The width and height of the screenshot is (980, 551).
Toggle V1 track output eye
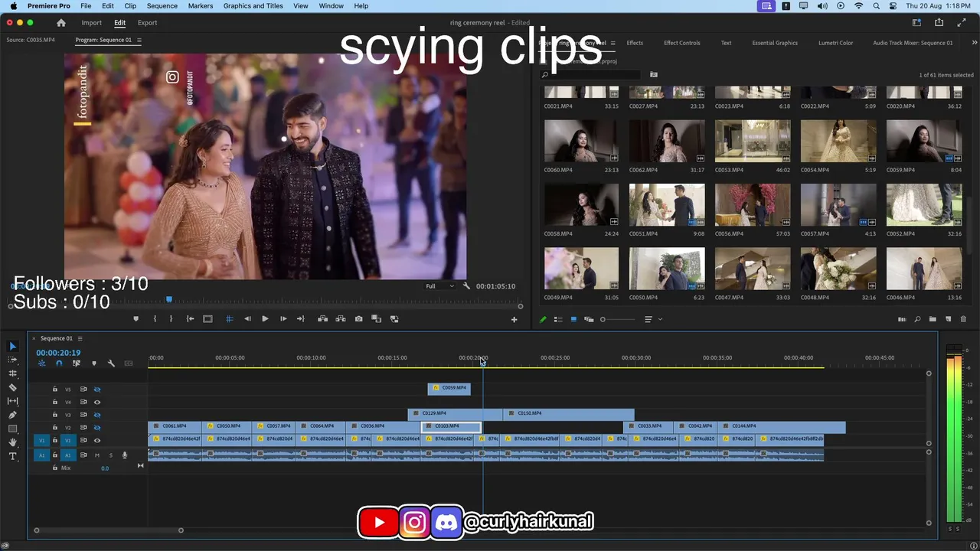(x=97, y=441)
